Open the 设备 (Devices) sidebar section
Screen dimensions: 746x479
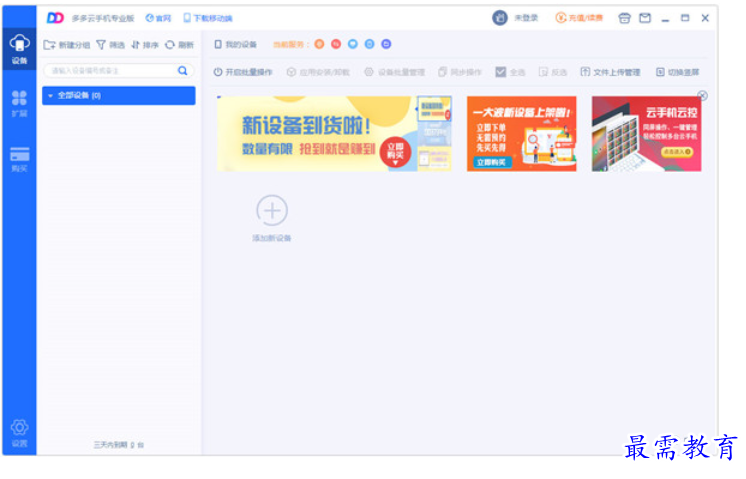pos(19,49)
